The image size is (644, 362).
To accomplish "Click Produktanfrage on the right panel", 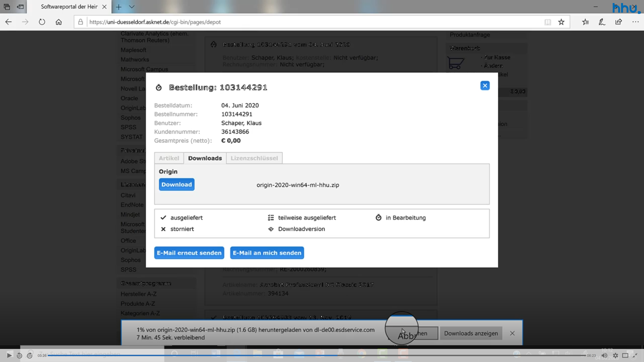I will click(470, 35).
